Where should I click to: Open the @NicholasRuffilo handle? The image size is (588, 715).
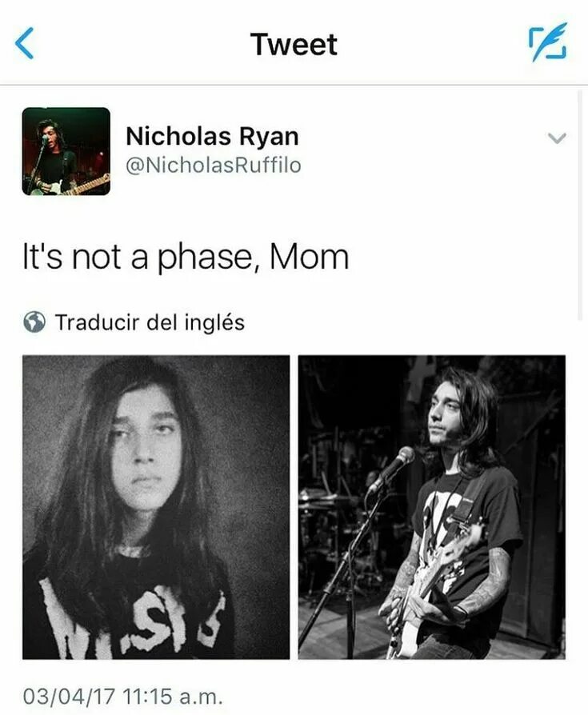tap(214, 166)
